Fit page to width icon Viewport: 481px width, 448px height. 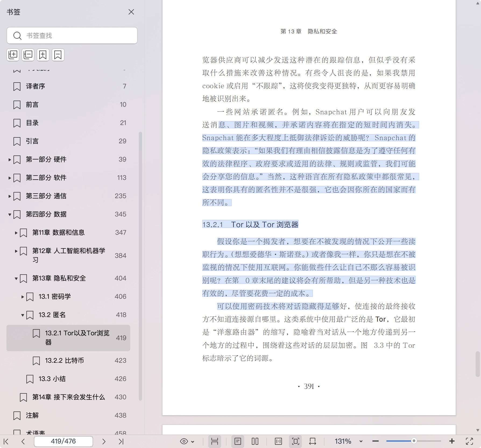pos(313,441)
